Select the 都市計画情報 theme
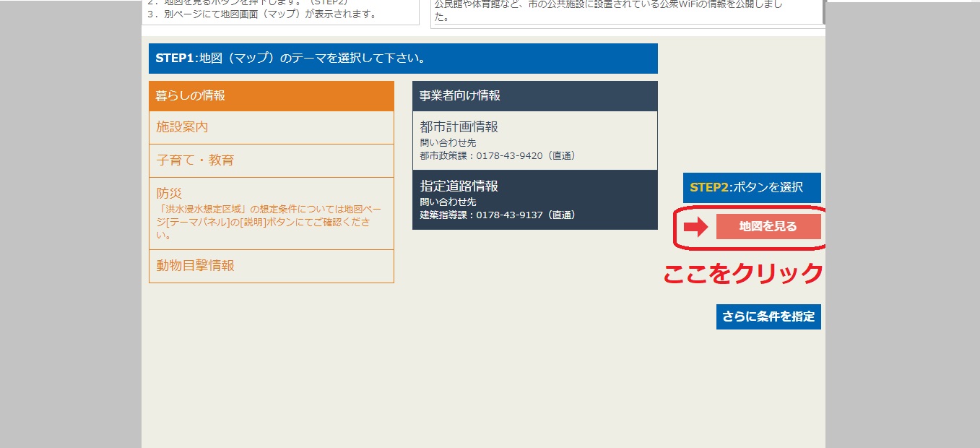This screenshot has width=980, height=448. pos(459,127)
